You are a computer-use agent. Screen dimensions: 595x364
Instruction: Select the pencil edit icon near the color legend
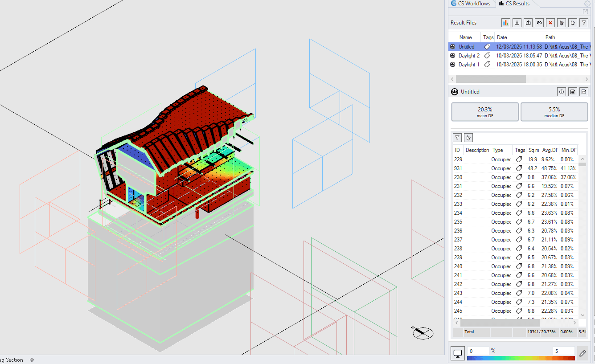coord(583,353)
